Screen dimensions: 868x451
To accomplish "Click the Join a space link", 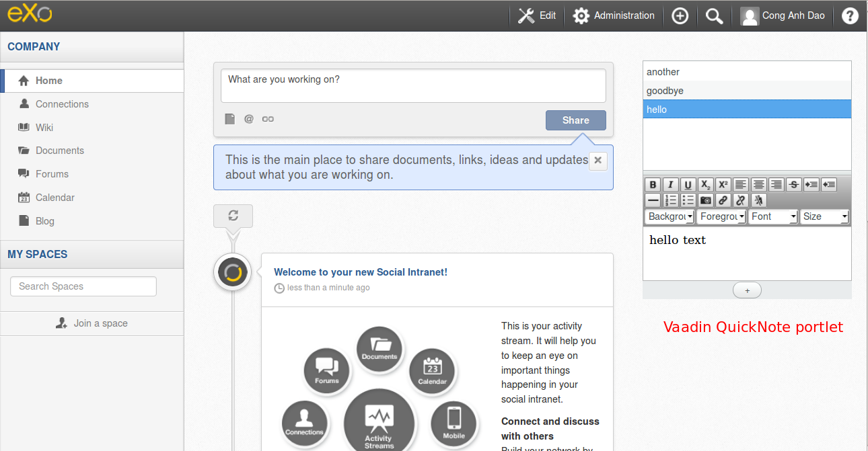I will (92, 323).
